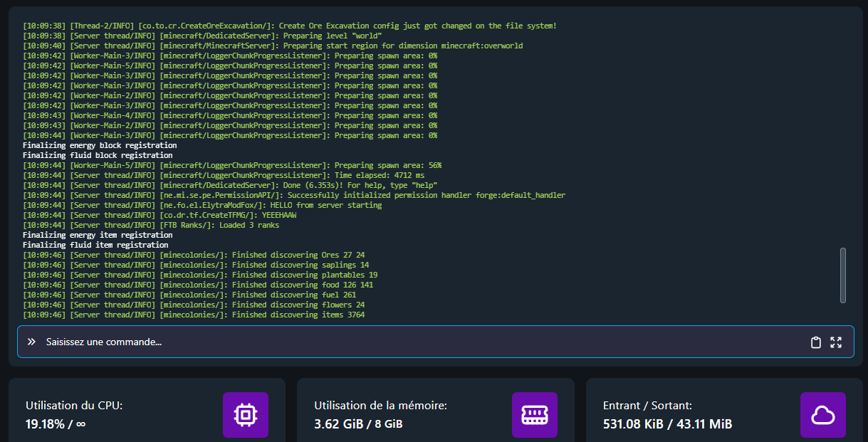The width and height of the screenshot is (868, 442).
Task: Click the Worker-Main-4 spawn area 0% line
Action: click(230, 115)
